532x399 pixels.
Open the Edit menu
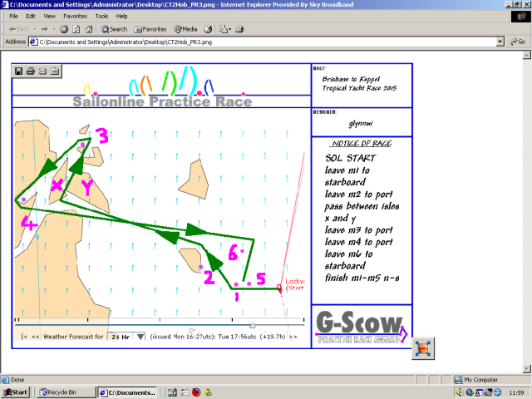pyautogui.click(x=31, y=16)
